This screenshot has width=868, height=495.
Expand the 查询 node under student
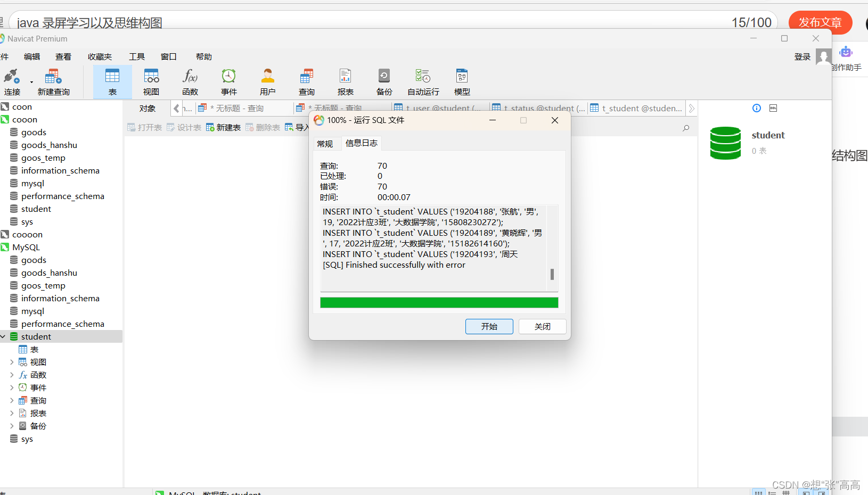point(12,400)
